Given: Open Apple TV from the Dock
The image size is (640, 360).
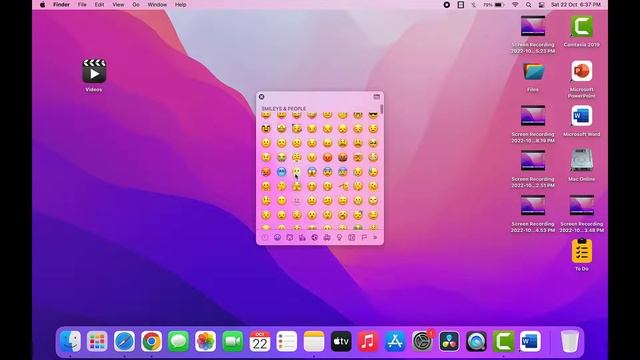Looking at the screenshot, I should [341, 341].
